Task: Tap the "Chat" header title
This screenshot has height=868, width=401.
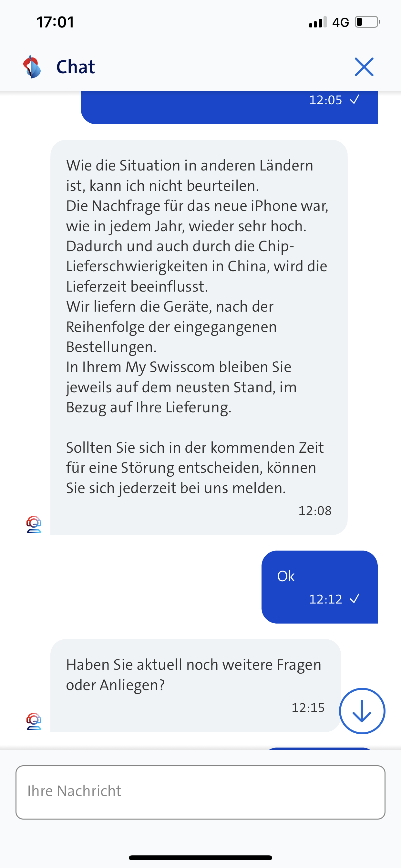Action: click(x=76, y=67)
